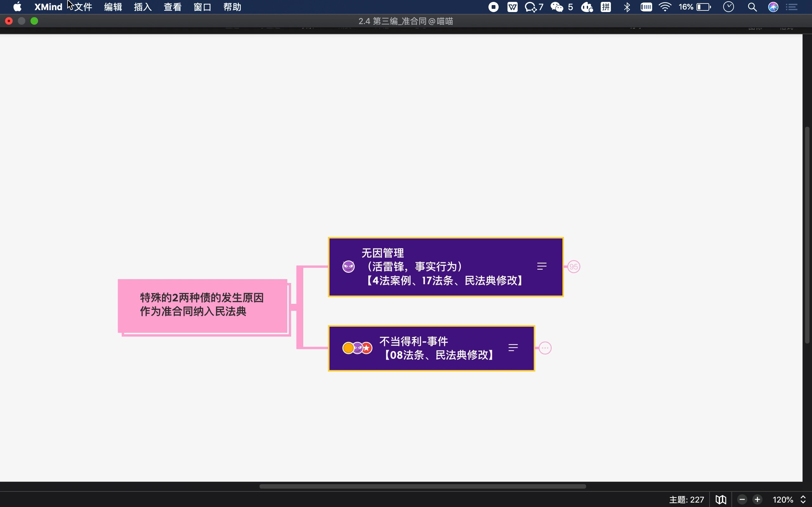Open Spotlight search in the menu bar
The width and height of the screenshot is (812, 507).
tap(752, 7)
